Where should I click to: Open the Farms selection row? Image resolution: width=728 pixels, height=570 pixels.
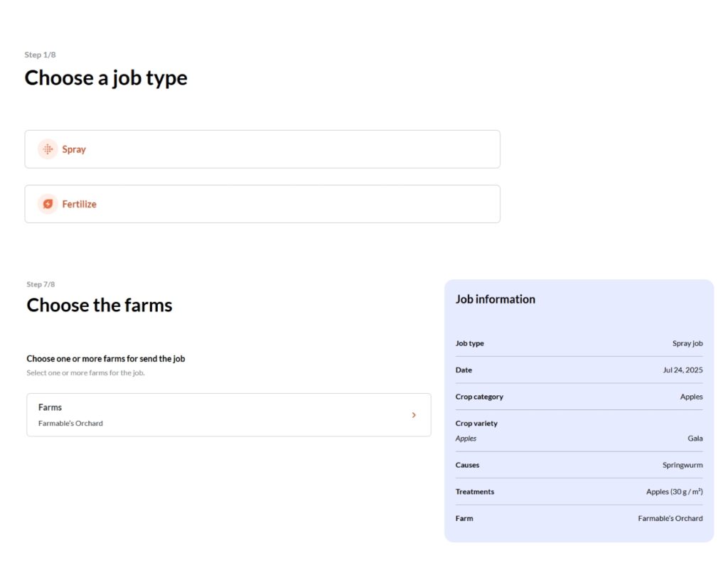coord(229,415)
